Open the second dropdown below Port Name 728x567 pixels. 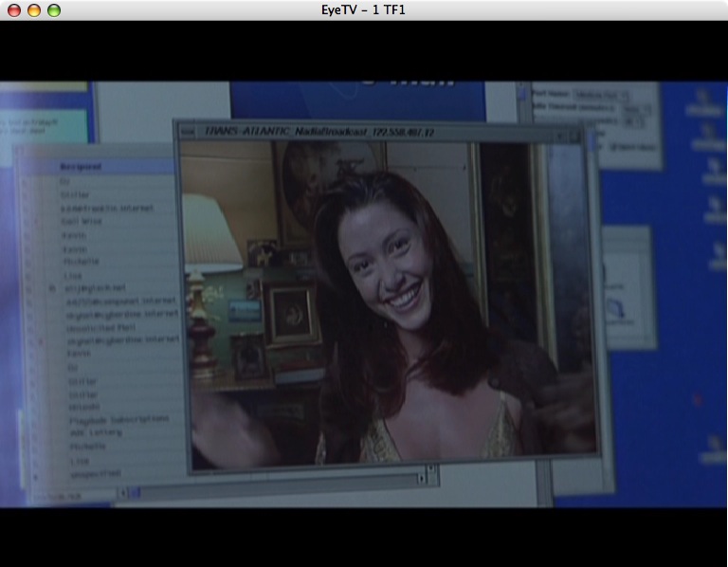(x=636, y=109)
